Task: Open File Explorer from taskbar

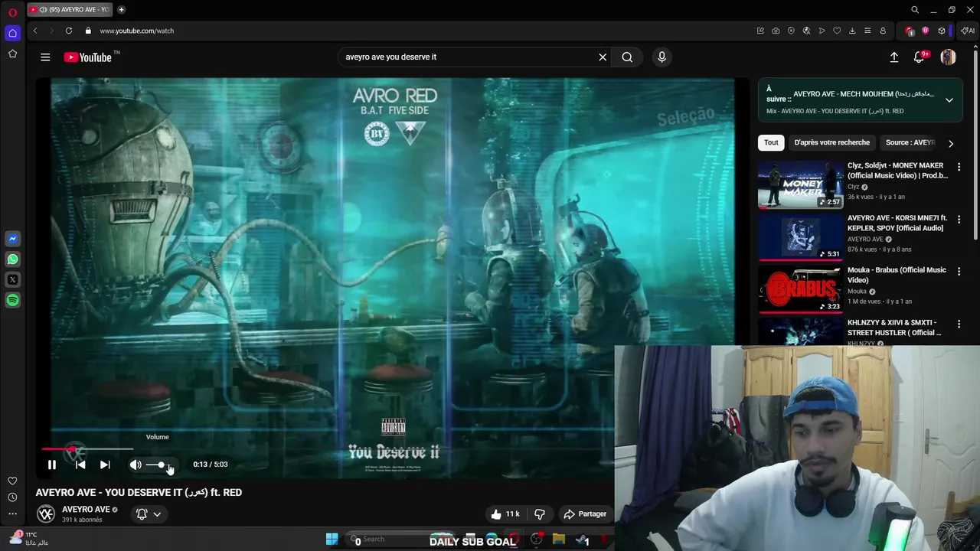Action: pos(559,539)
